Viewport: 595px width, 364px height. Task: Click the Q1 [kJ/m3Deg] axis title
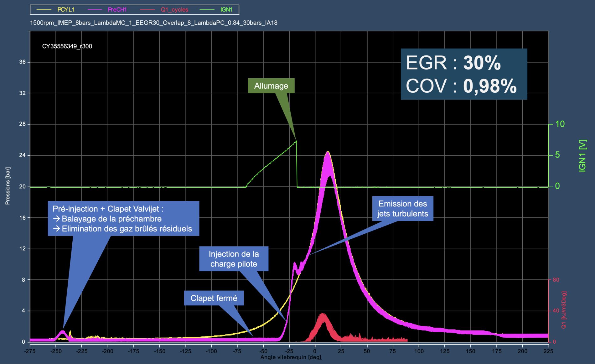564,310
